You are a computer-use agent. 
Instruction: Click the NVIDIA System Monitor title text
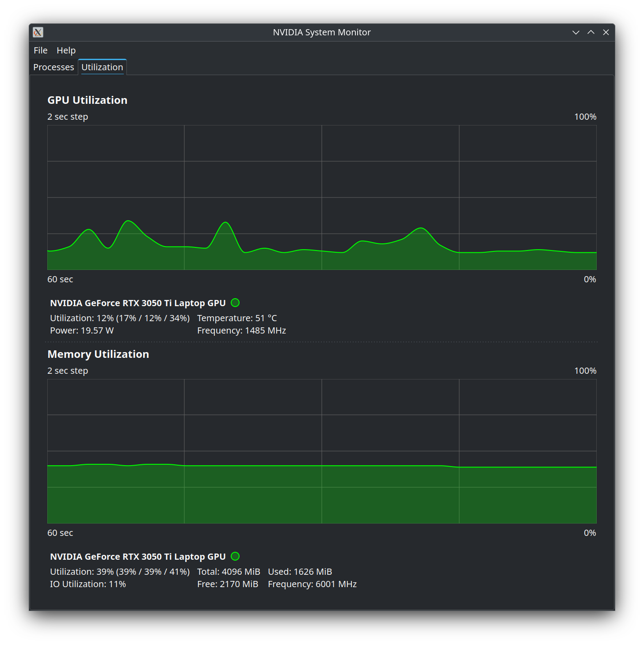322,32
